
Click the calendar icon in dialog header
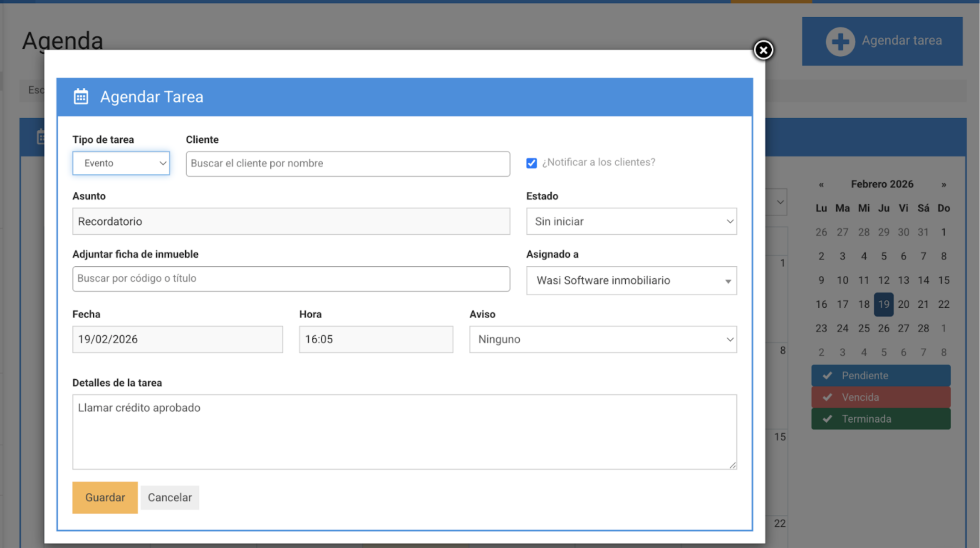click(81, 97)
